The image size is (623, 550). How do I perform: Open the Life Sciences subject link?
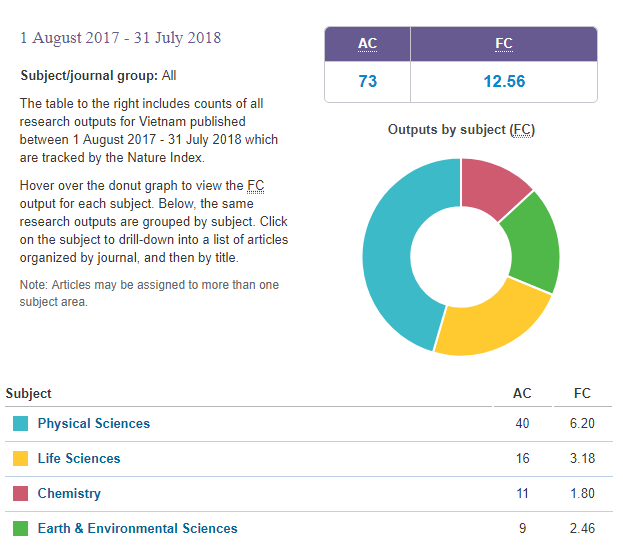pos(78,458)
